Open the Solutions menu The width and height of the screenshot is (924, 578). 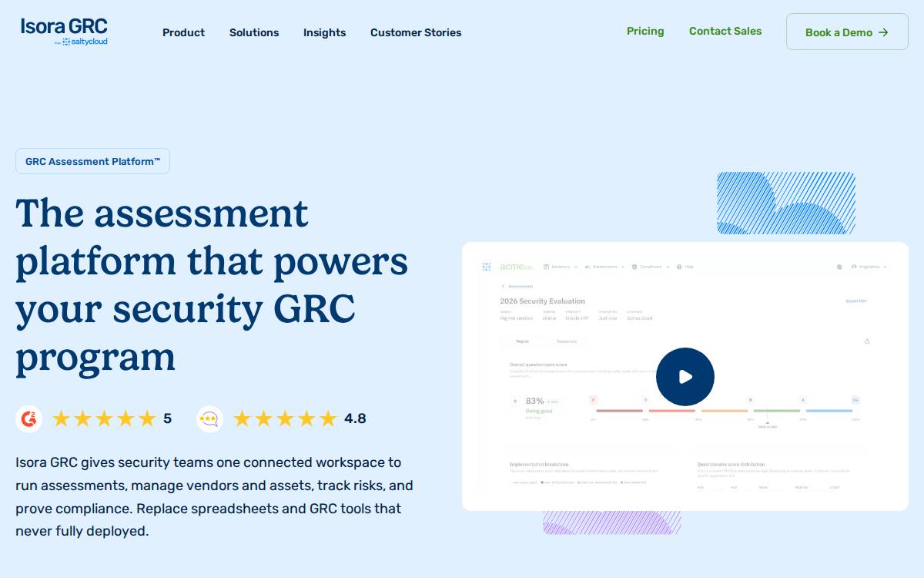pyautogui.click(x=254, y=32)
